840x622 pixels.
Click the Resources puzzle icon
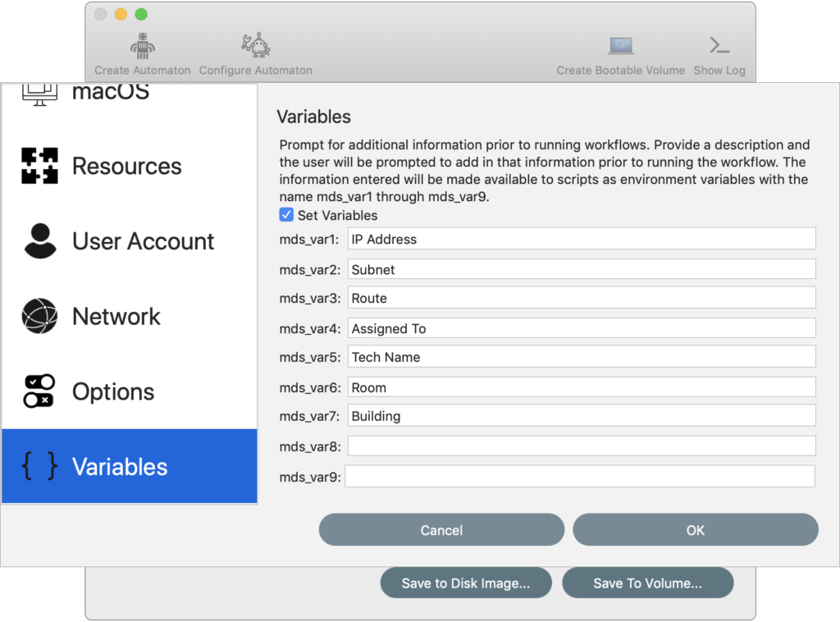click(39, 166)
